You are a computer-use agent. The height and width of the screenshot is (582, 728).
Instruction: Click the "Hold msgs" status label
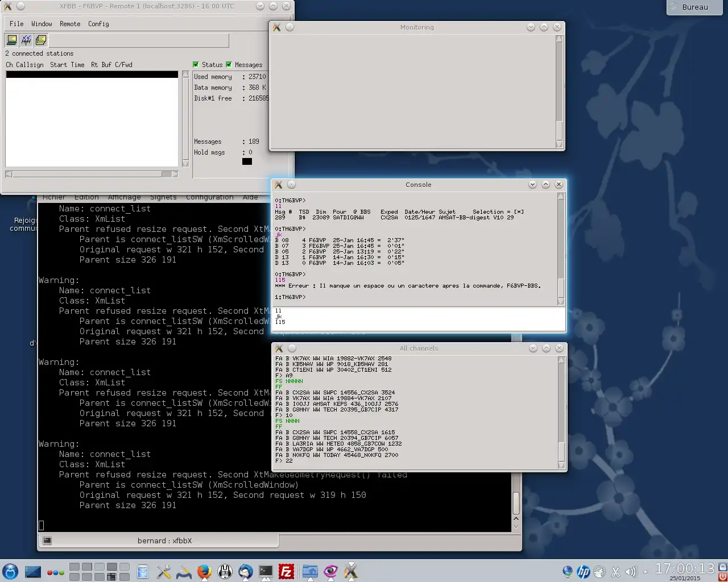pos(209,152)
